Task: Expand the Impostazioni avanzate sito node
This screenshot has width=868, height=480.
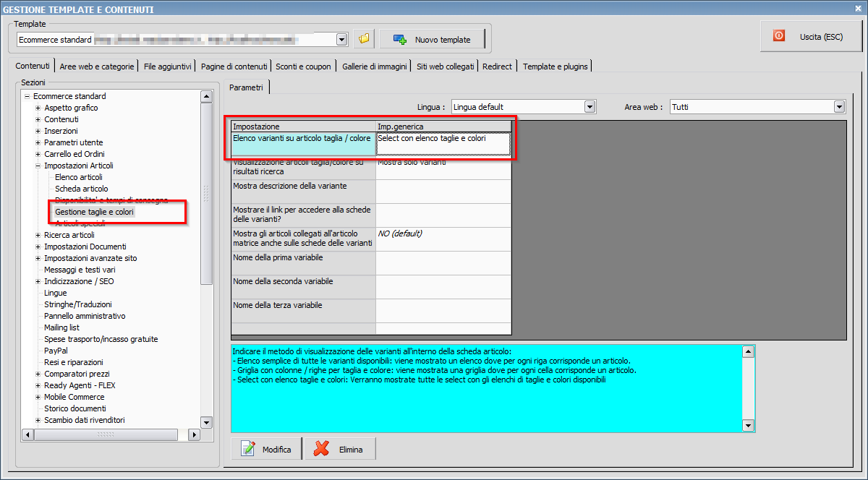Action: pyautogui.click(x=38, y=258)
